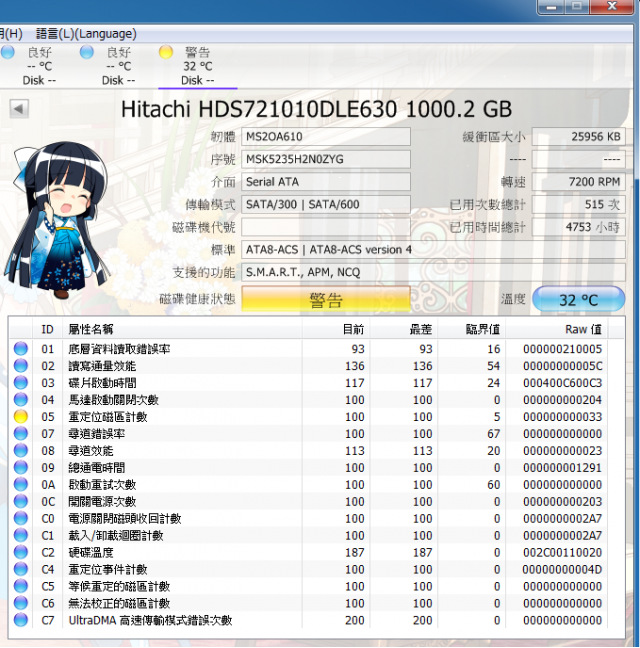
Task: Select the third disk tab showing 警告 32 °C
Action: 197,66
